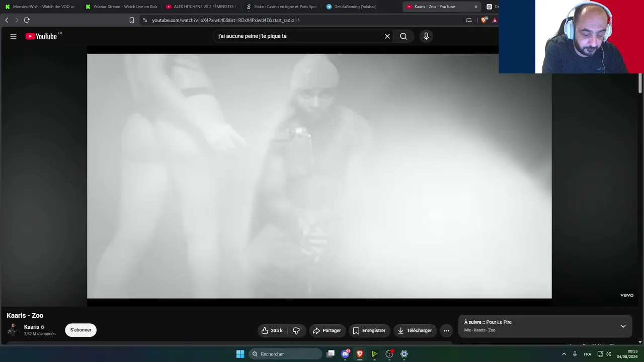Show hidden system tray icons

[564, 354]
